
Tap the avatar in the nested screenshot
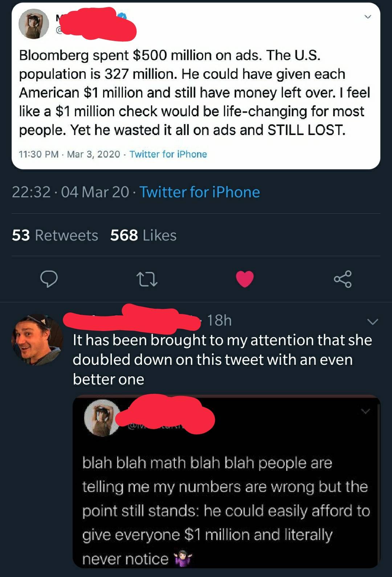click(102, 418)
